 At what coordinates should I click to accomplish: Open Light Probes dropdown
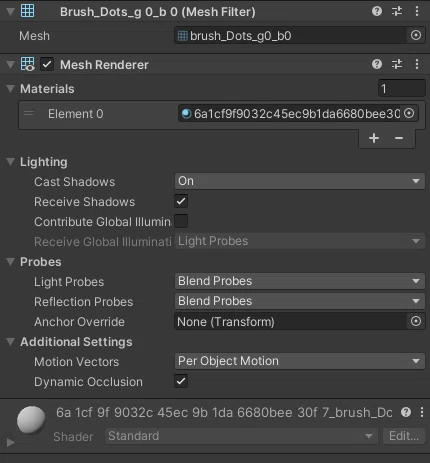click(300, 281)
